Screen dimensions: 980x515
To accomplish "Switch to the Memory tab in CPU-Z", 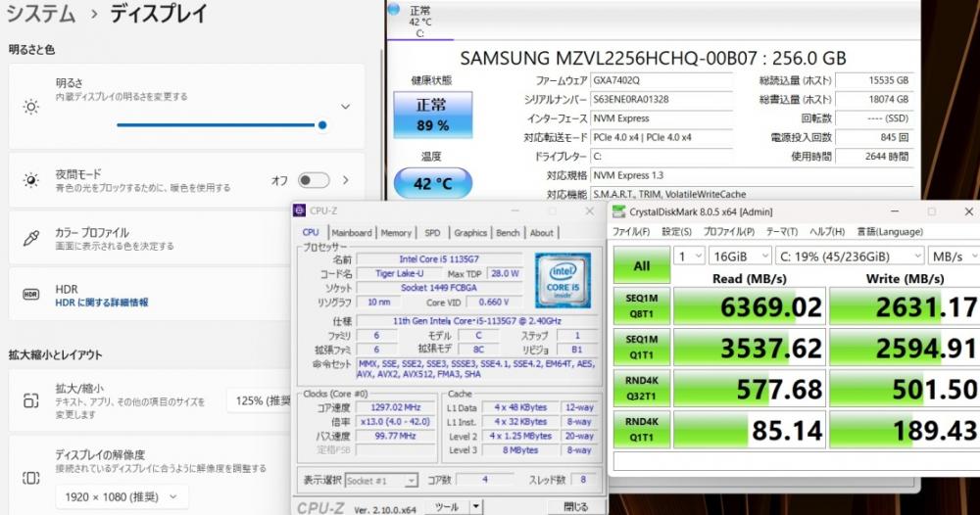I will (396, 233).
